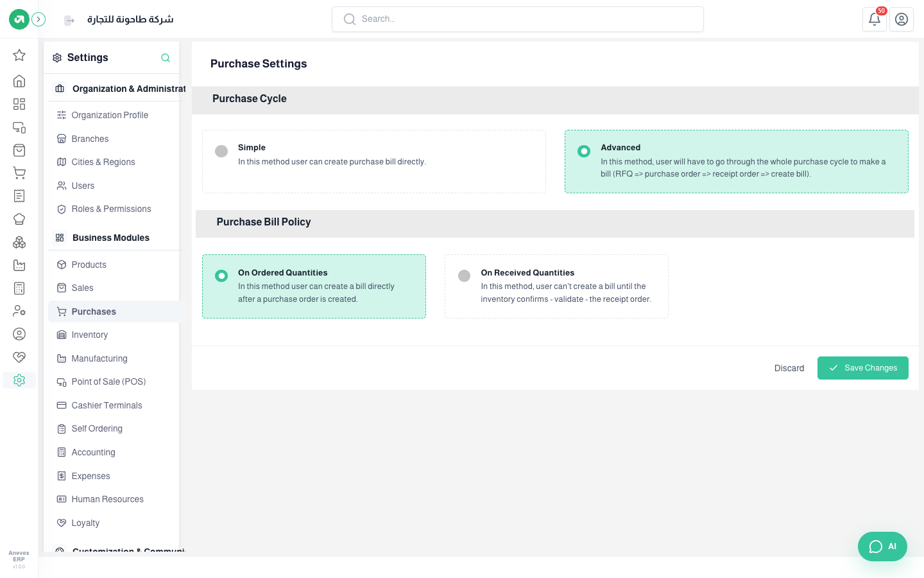Select the Advanced purchase cycle option
Viewport: 924px width, 578px height.
tap(737, 162)
